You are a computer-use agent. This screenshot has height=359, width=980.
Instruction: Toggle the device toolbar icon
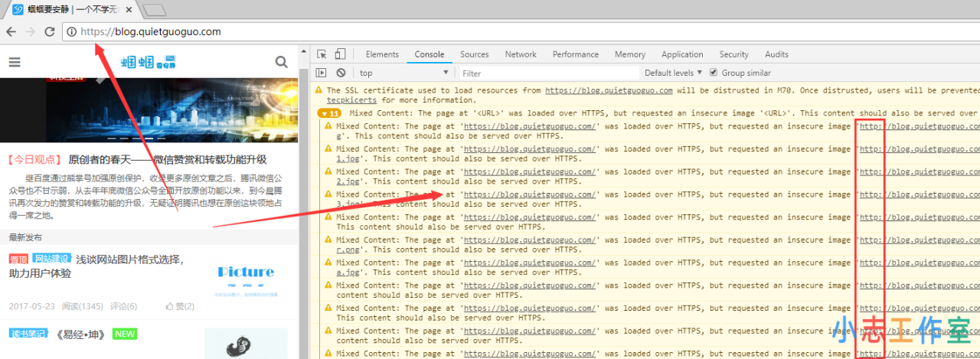pos(340,54)
